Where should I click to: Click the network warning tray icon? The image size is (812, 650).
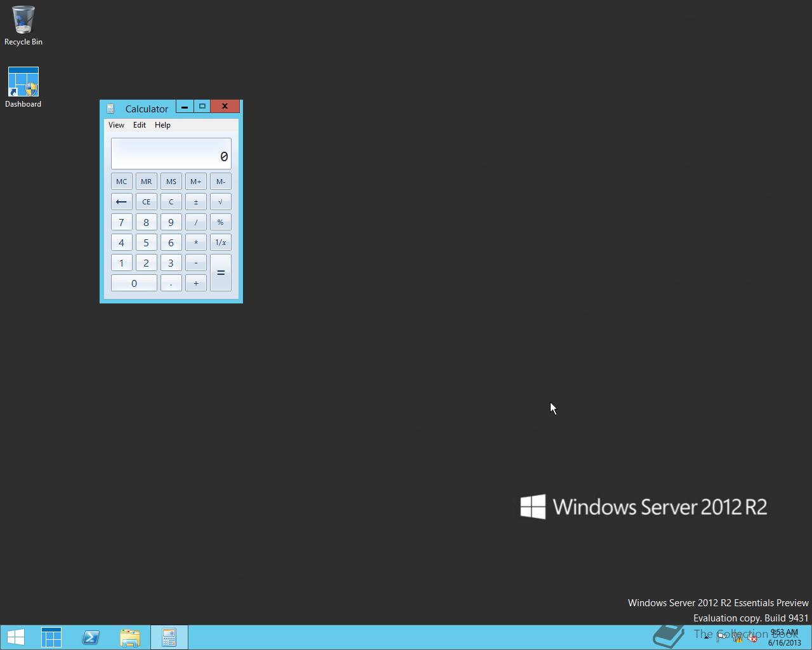pos(737,638)
